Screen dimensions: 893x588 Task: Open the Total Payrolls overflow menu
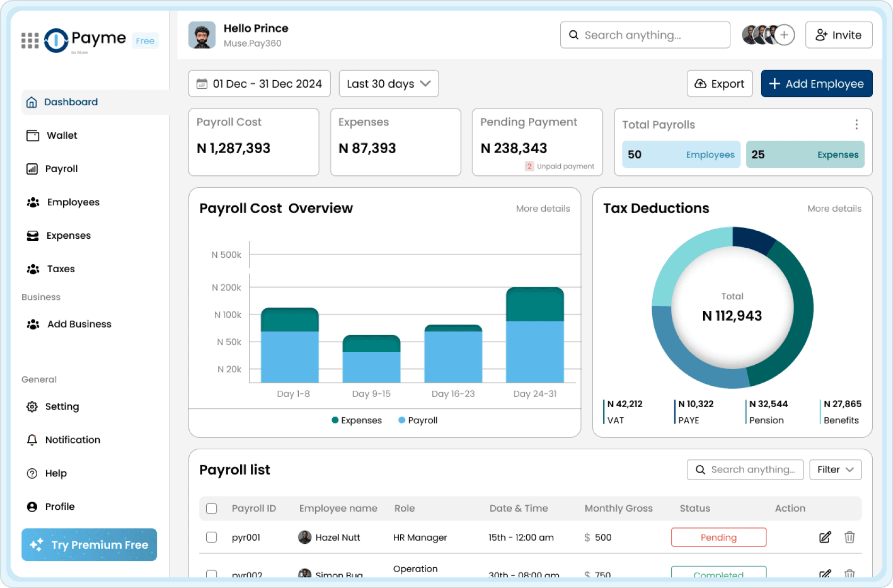click(x=857, y=124)
